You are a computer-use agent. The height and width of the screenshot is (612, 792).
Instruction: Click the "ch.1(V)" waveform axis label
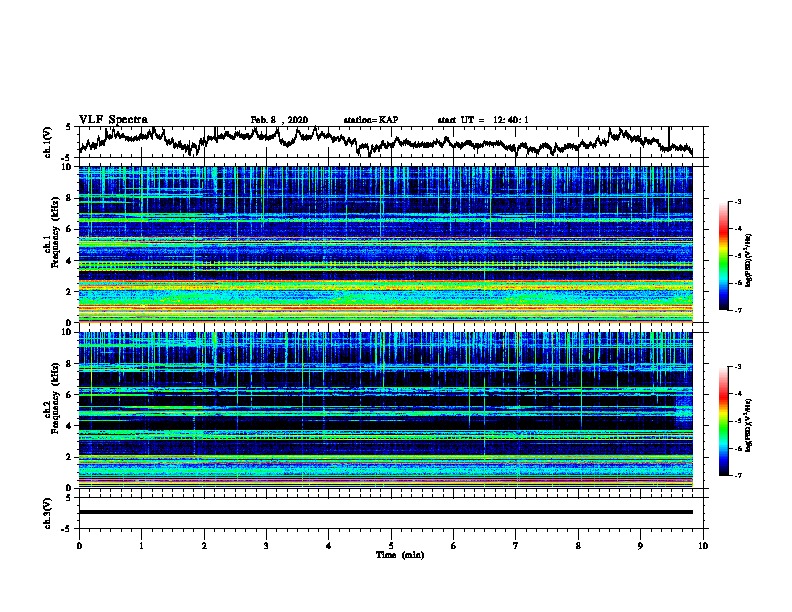48,142
